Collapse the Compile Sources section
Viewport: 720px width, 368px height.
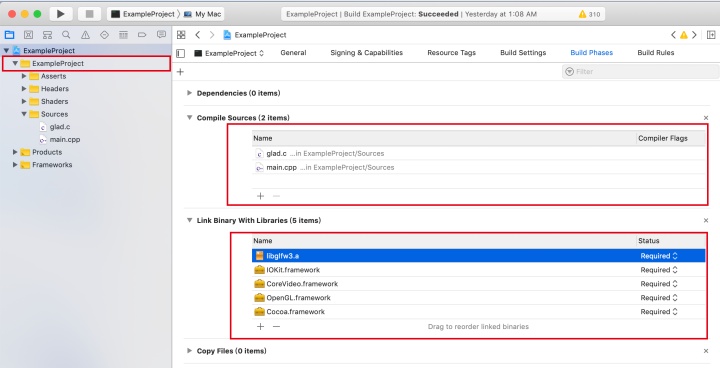pos(189,118)
